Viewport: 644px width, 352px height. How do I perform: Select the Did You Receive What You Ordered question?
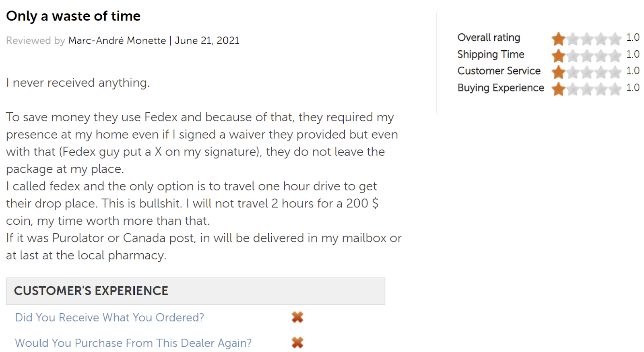click(109, 317)
